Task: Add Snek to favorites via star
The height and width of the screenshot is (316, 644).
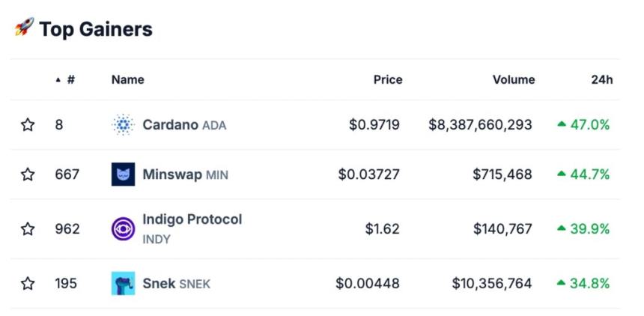Action: click(28, 284)
